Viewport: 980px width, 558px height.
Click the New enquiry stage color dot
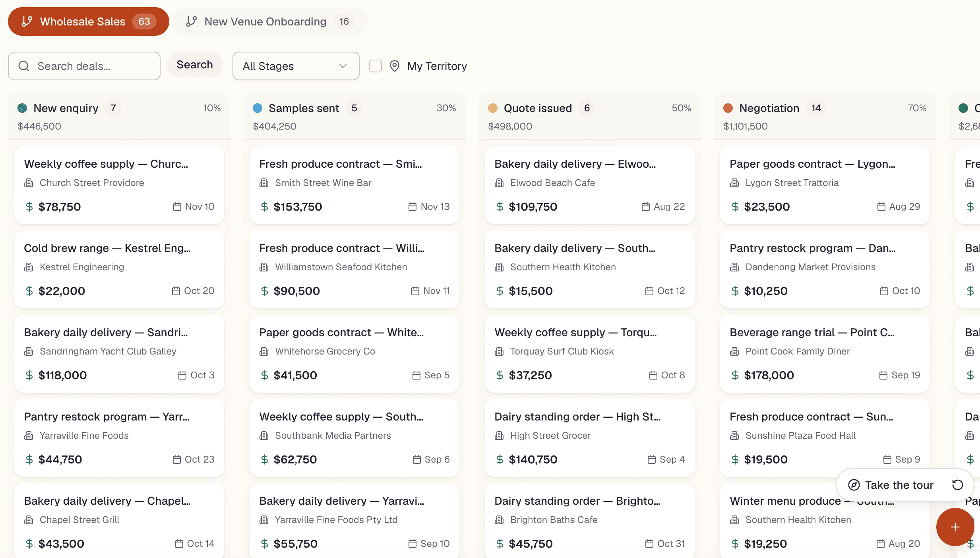(x=22, y=108)
